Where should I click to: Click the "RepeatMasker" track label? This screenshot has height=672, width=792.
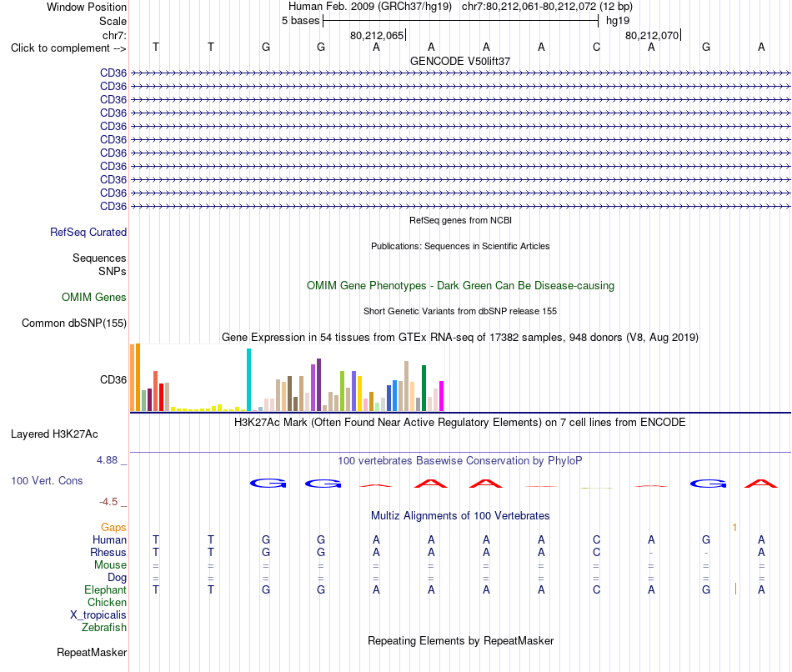pyautogui.click(x=92, y=652)
